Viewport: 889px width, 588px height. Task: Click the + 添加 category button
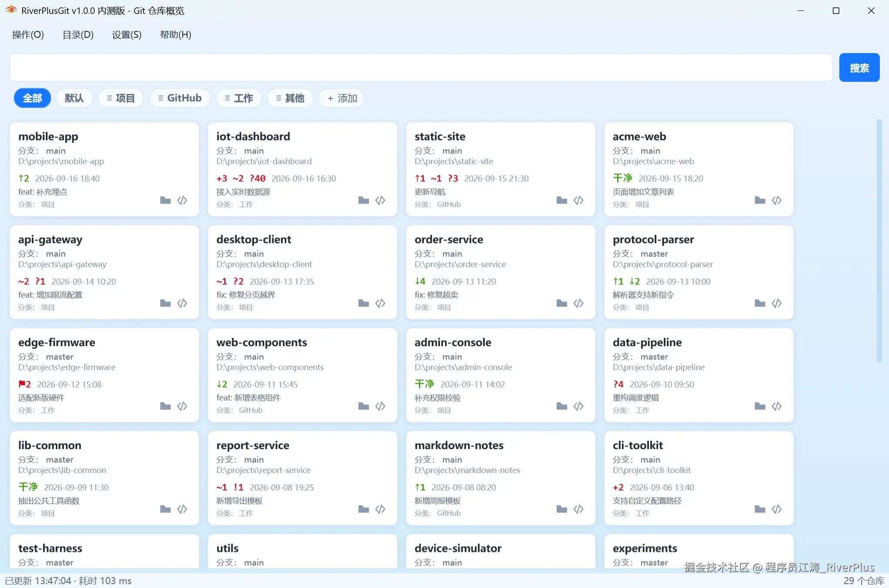[342, 98]
